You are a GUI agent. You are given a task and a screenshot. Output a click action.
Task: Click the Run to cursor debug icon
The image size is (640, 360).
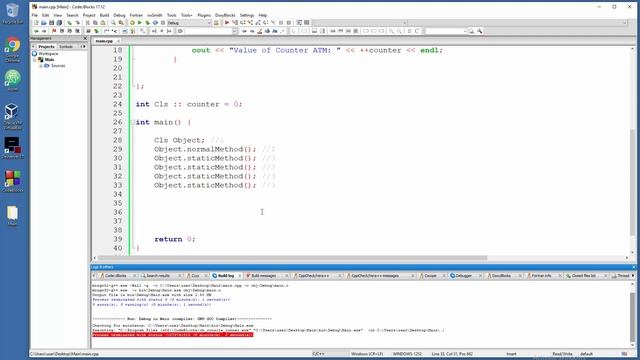click(x=235, y=23)
